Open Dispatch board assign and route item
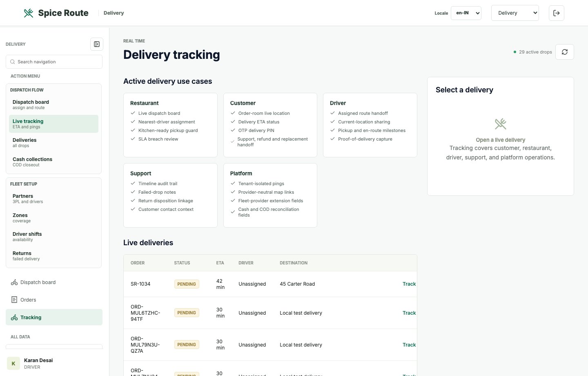 [x=53, y=105]
